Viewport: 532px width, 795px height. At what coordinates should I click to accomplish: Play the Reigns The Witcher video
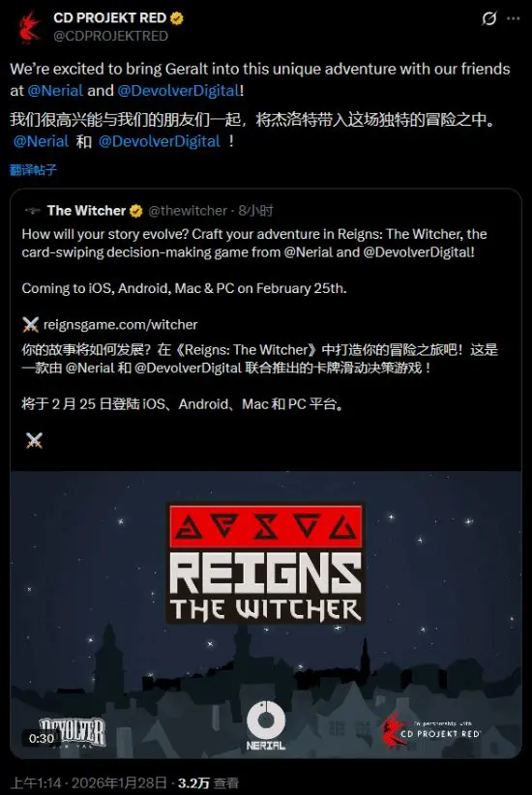[266, 614]
